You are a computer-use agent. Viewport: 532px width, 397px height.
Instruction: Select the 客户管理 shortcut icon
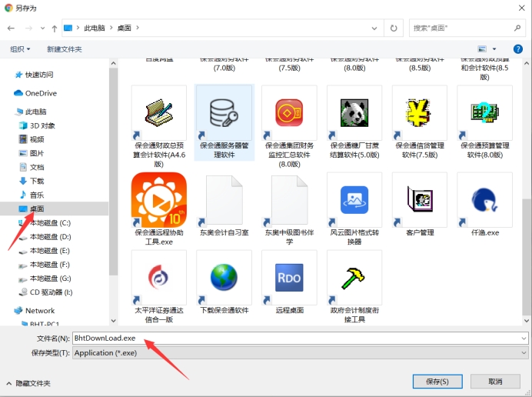point(419,200)
